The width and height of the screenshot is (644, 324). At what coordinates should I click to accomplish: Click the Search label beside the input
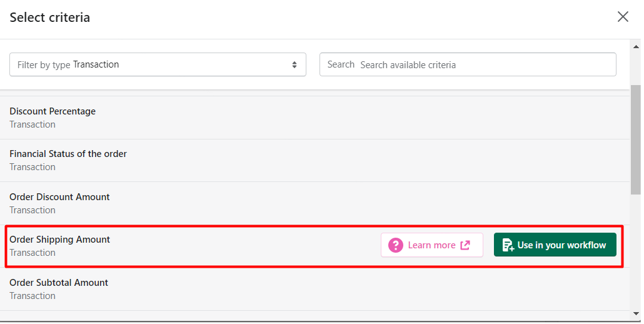tap(341, 64)
